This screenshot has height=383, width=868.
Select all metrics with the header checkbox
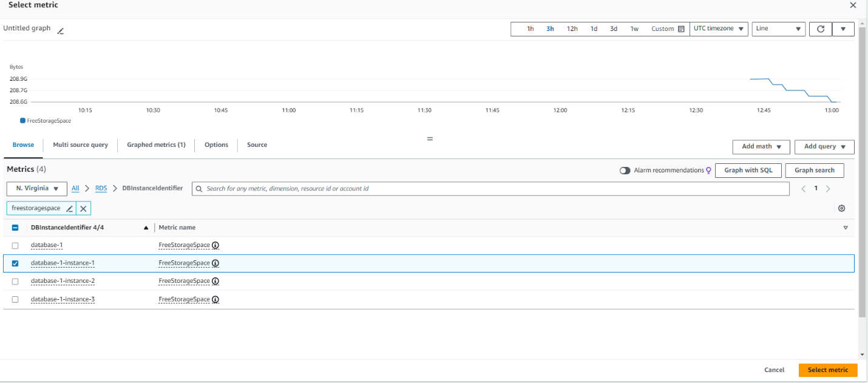pyautogui.click(x=15, y=227)
